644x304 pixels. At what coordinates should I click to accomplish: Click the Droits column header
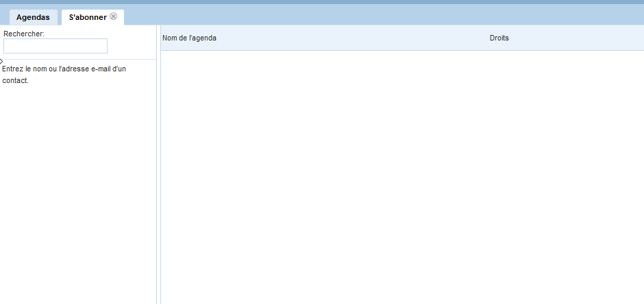(499, 38)
